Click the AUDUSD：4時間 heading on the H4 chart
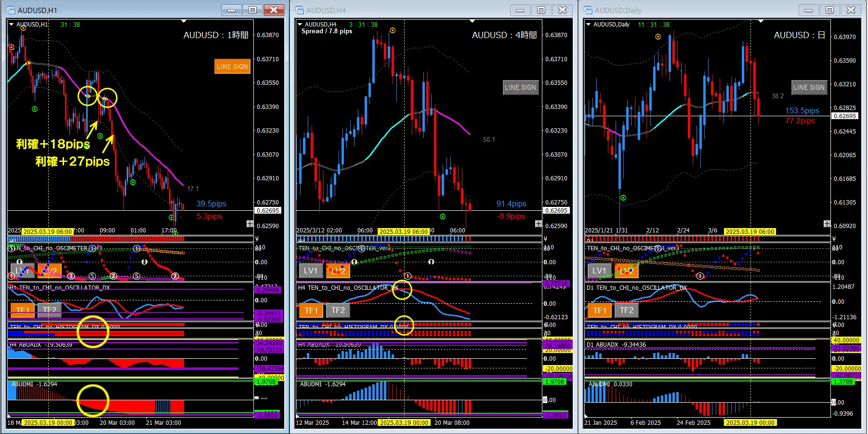This screenshot has height=434, width=868. coord(504,35)
